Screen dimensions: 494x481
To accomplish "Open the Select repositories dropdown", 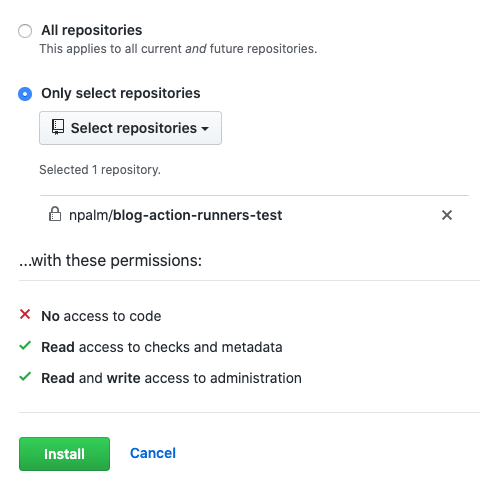I will pos(130,128).
